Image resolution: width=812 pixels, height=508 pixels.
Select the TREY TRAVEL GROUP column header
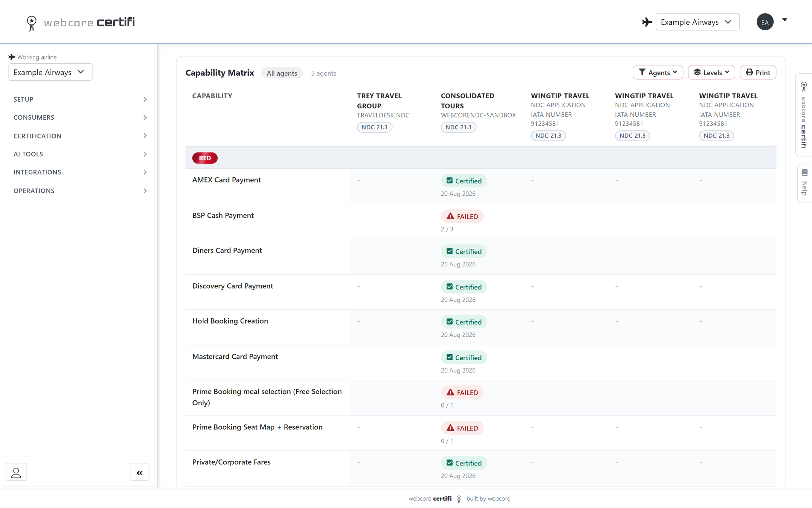tap(379, 101)
